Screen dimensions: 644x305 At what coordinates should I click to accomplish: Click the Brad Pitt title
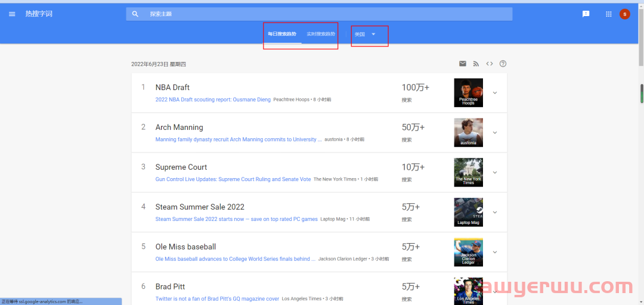coord(170,287)
